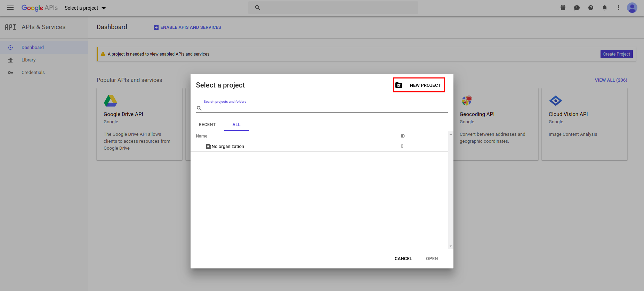Click the dialog scrollbar up arrow
This screenshot has width=644, height=291.
coord(451,134)
